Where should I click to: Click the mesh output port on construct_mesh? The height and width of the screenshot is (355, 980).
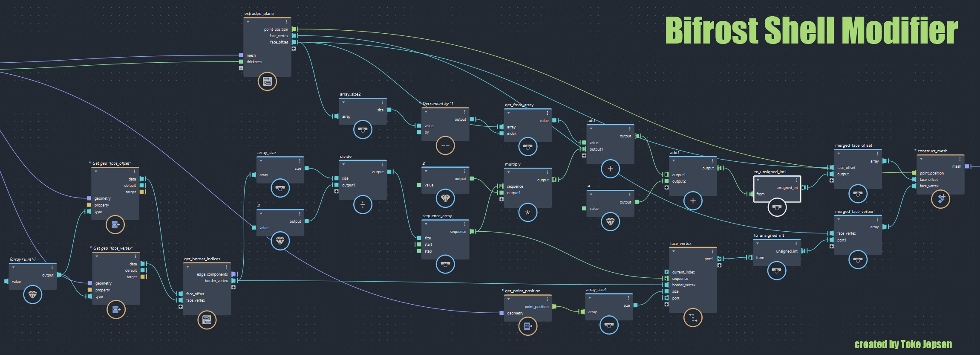(967, 166)
